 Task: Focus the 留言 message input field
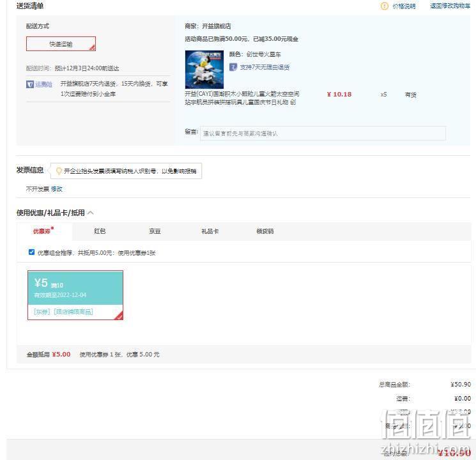tap(323, 134)
